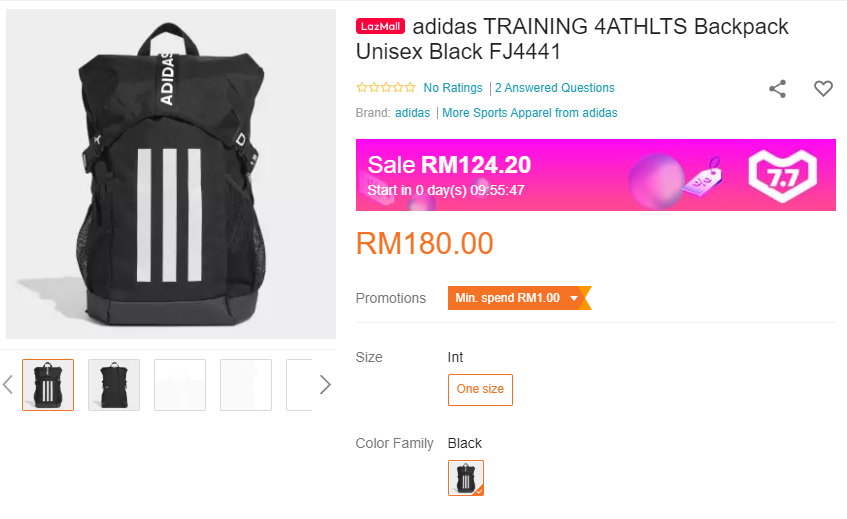Click the 7.7 sale heart logo

point(782,175)
